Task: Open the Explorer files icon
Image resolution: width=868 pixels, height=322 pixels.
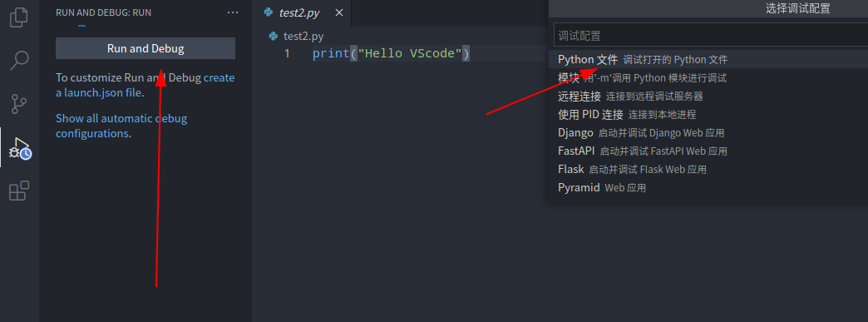Action: (x=19, y=17)
